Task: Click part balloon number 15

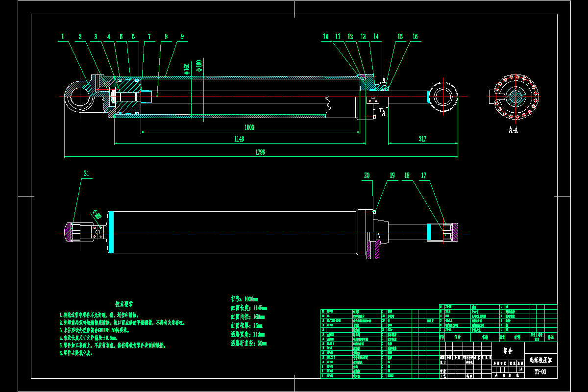Action: 400,37
